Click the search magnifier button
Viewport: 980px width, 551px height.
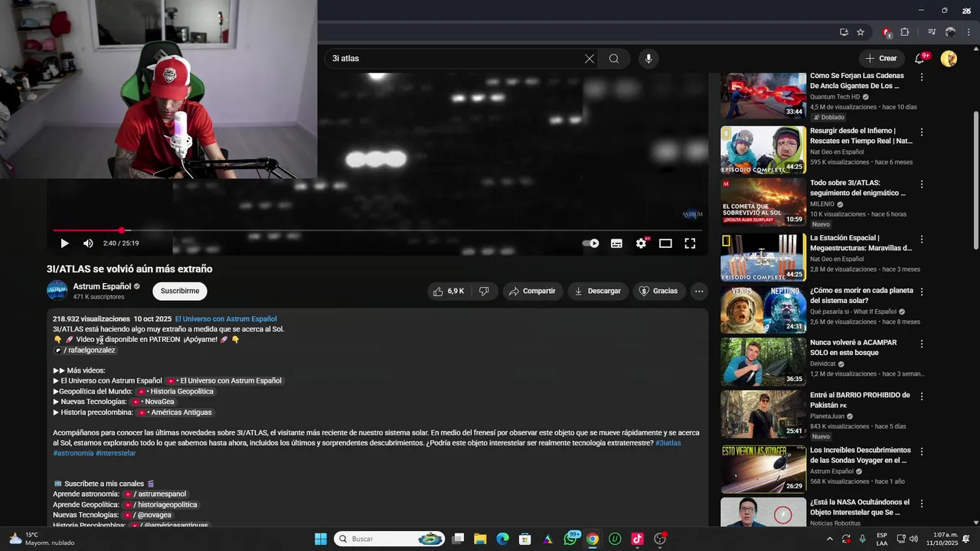614,59
